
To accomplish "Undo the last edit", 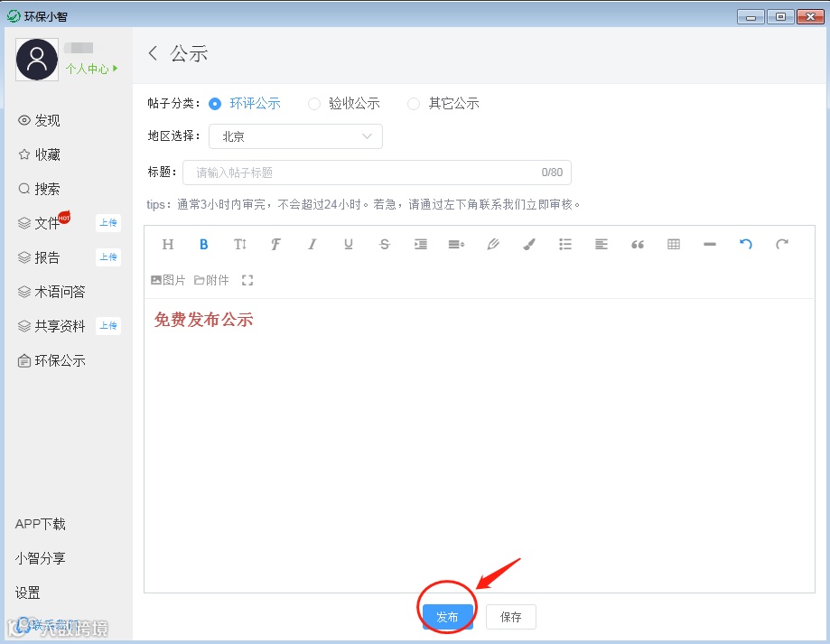I will [746, 244].
